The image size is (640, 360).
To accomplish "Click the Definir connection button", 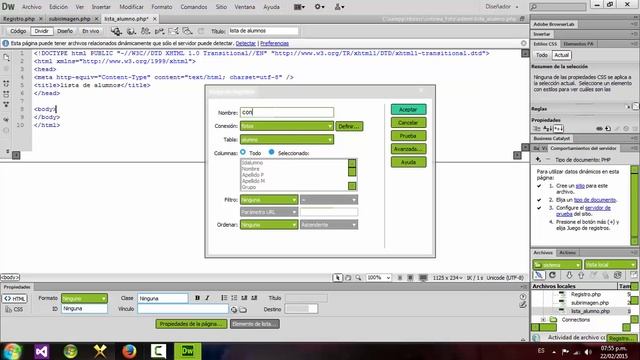I will [x=349, y=126].
